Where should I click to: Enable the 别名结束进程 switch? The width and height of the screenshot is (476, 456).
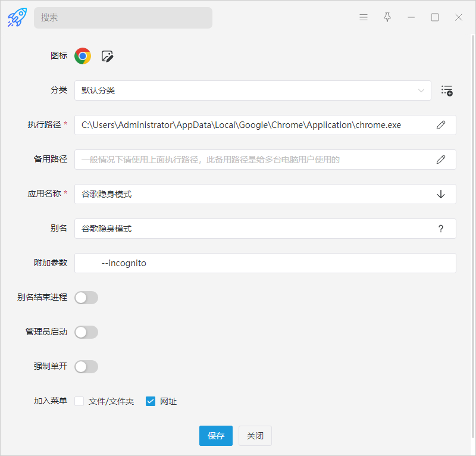(x=86, y=298)
